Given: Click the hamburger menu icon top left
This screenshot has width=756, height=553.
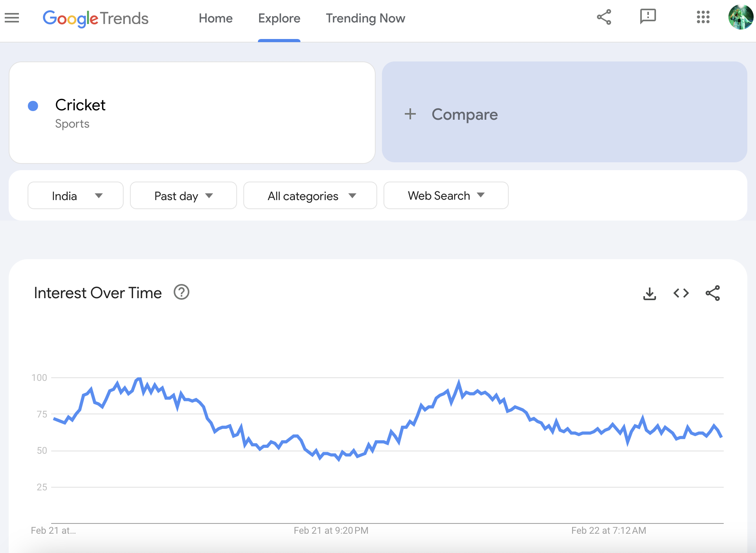Looking at the screenshot, I should coord(12,18).
